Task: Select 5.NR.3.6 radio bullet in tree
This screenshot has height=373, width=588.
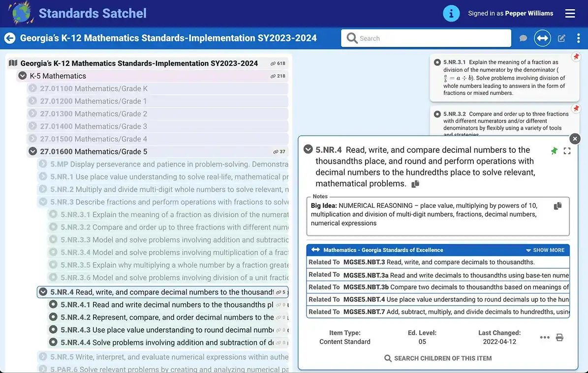Action: click(x=53, y=278)
